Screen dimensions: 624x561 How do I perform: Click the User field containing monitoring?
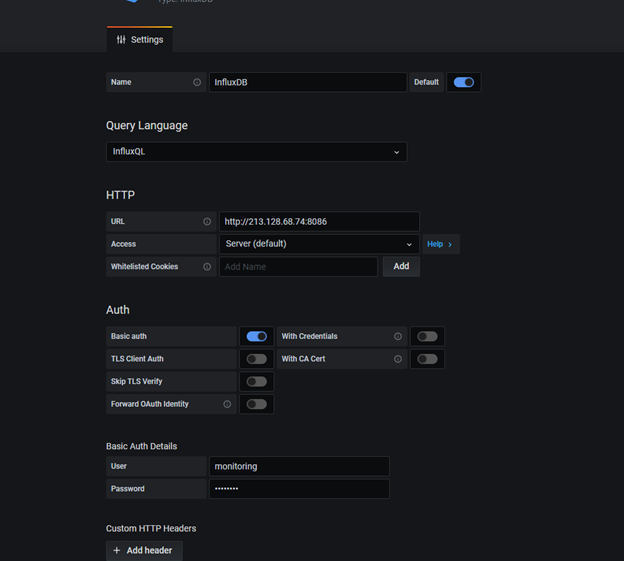299,466
